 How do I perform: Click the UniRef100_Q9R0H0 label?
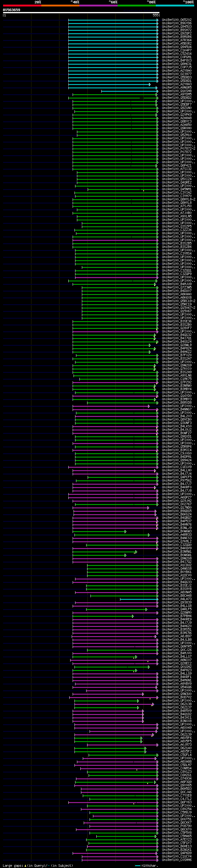[x=177, y=128]
